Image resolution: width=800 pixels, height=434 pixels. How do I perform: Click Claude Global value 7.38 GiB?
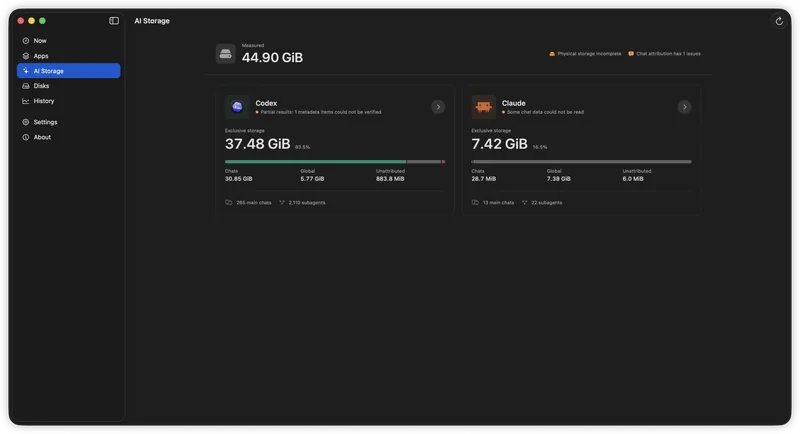pyautogui.click(x=559, y=179)
